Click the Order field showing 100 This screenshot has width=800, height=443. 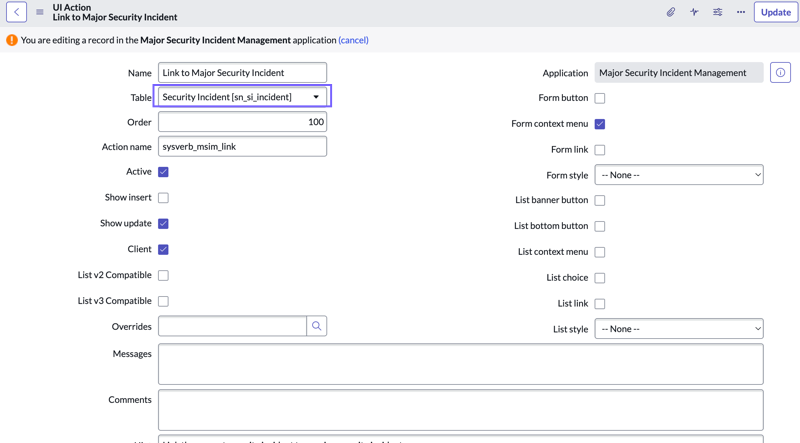pyautogui.click(x=242, y=121)
